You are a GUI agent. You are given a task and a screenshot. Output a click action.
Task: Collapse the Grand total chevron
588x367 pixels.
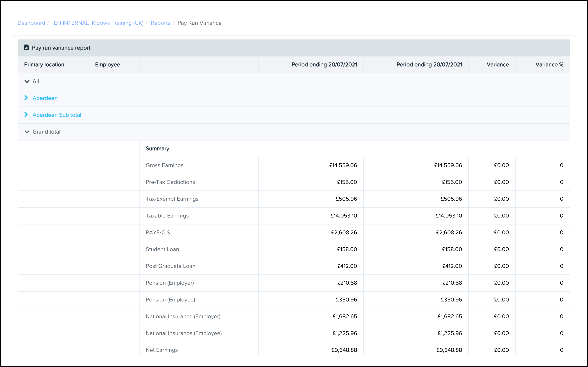27,132
